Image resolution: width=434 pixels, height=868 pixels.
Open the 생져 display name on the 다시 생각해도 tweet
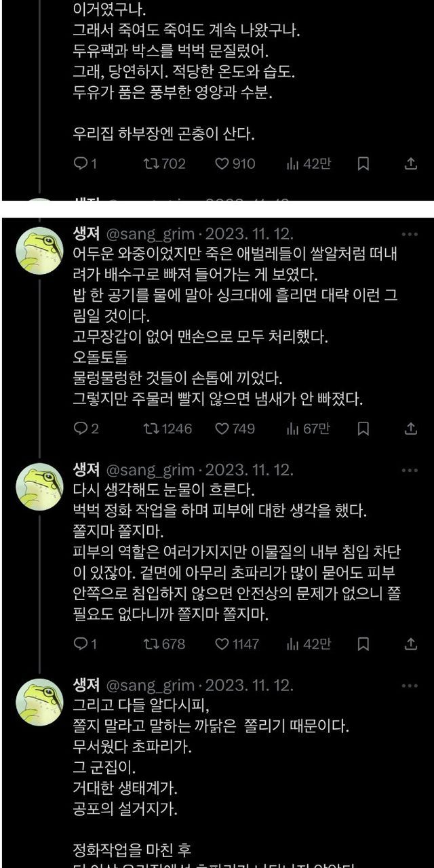point(87,471)
